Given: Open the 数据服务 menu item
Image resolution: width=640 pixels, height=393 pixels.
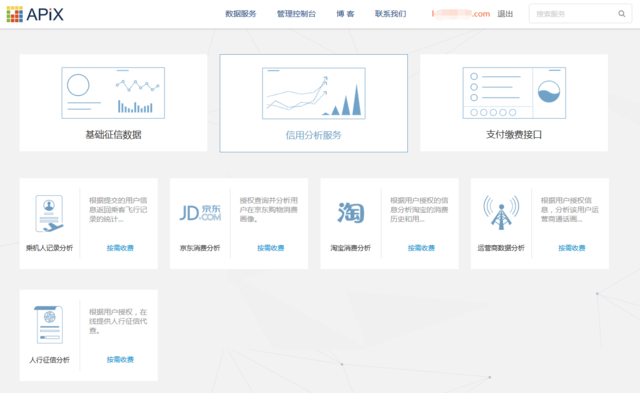Looking at the screenshot, I should 241,14.
